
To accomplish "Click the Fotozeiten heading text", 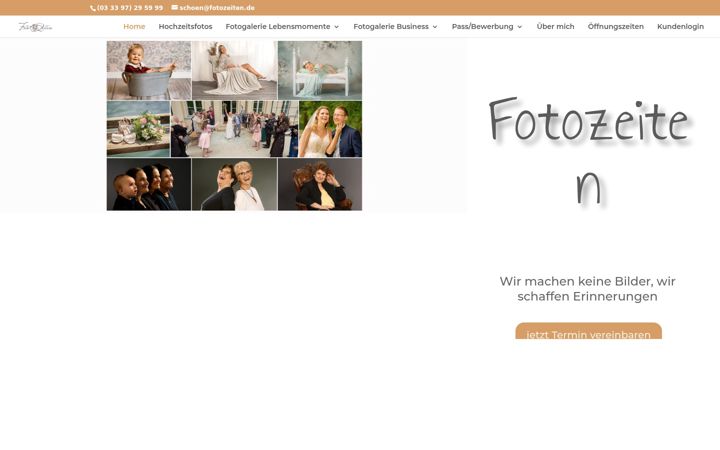I will point(589,151).
